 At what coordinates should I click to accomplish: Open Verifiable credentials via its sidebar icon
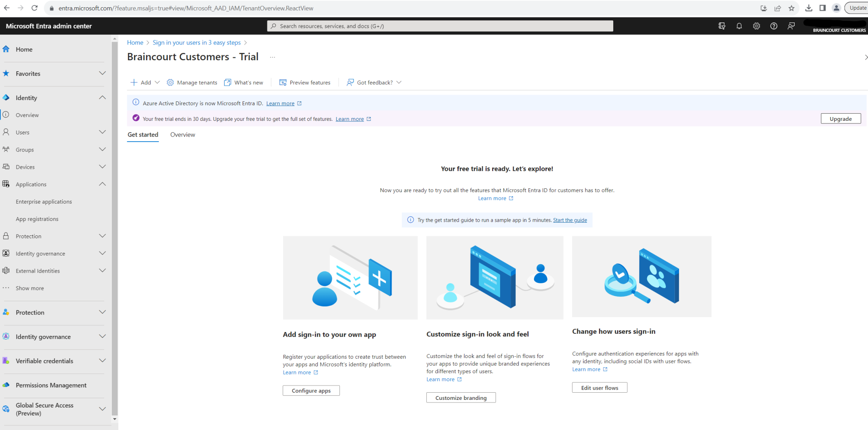click(x=6, y=361)
